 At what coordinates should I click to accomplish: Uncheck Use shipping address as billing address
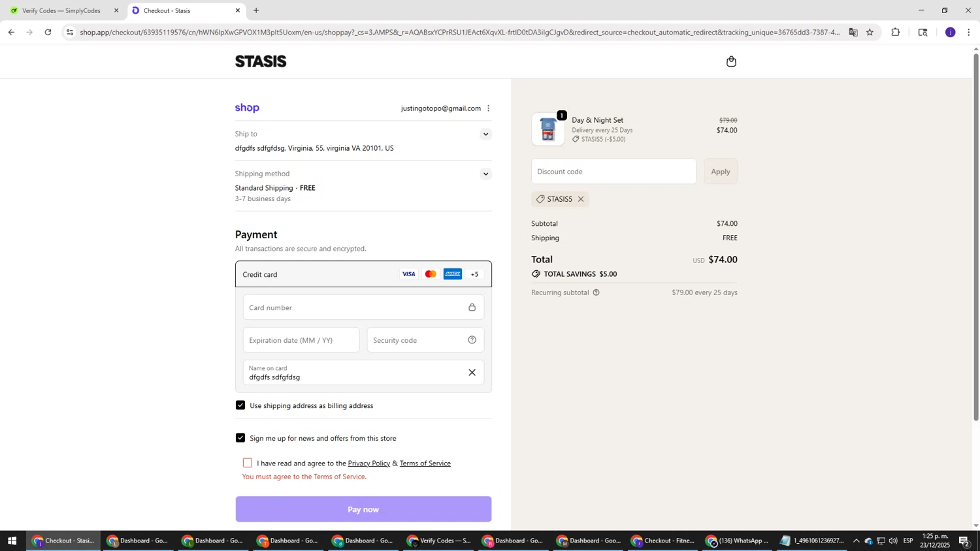240,405
